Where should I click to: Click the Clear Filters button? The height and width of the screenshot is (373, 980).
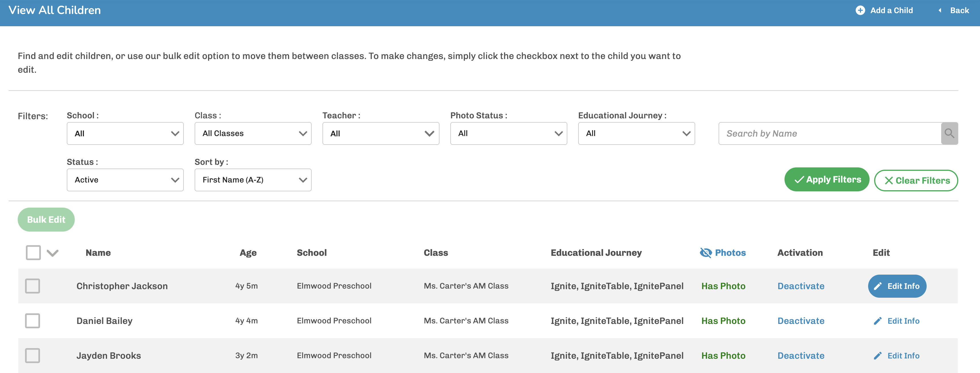[916, 180]
